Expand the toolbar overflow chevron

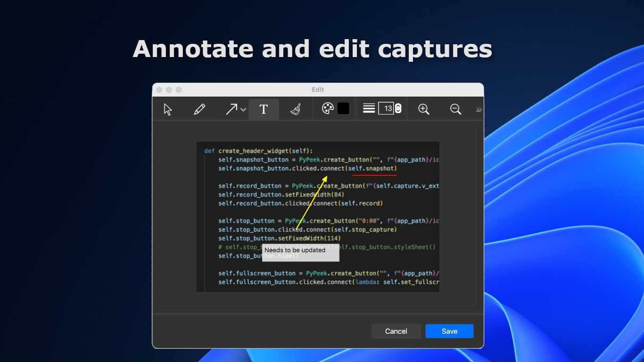pyautogui.click(x=479, y=110)
